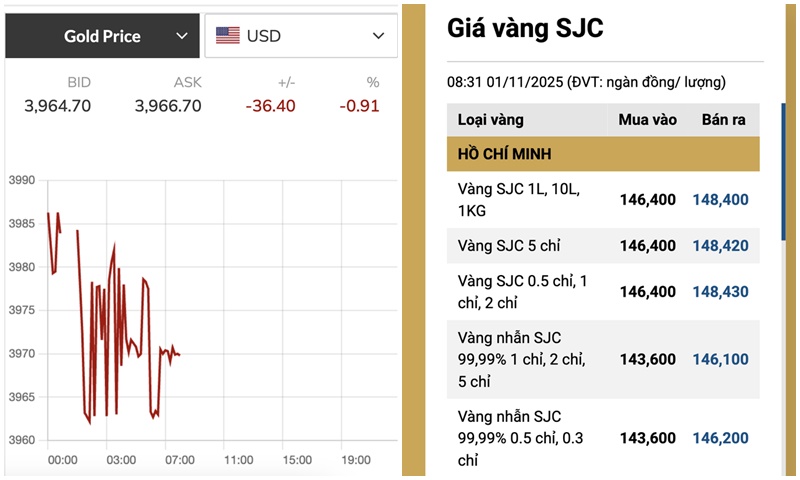Click the 148,430 sell price
The width and height of the screenshot is (800, 480).
point(720,291)
